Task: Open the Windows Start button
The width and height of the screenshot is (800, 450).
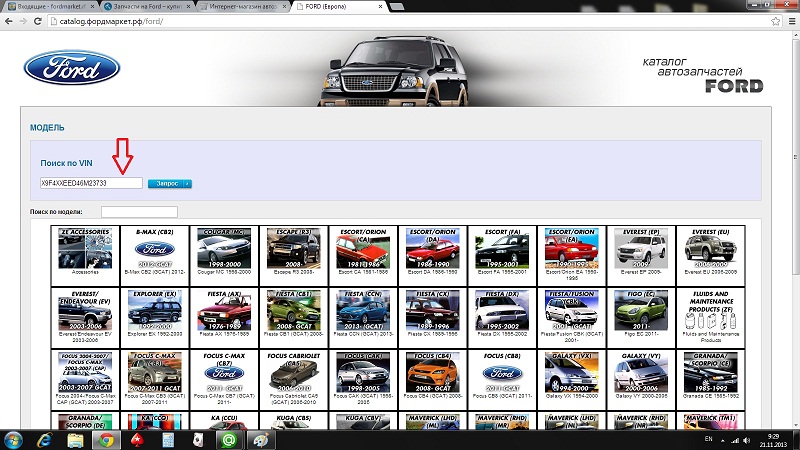Action: click(13, 440)
